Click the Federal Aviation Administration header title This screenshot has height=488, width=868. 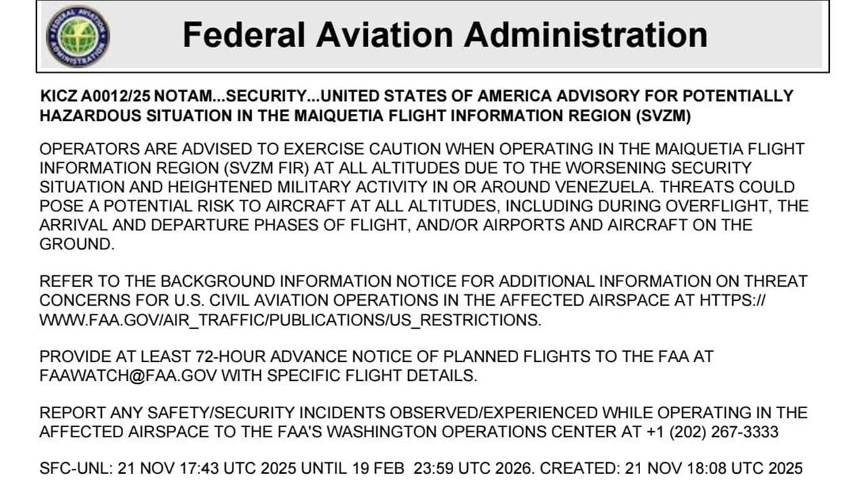click(x=444, y=35)
